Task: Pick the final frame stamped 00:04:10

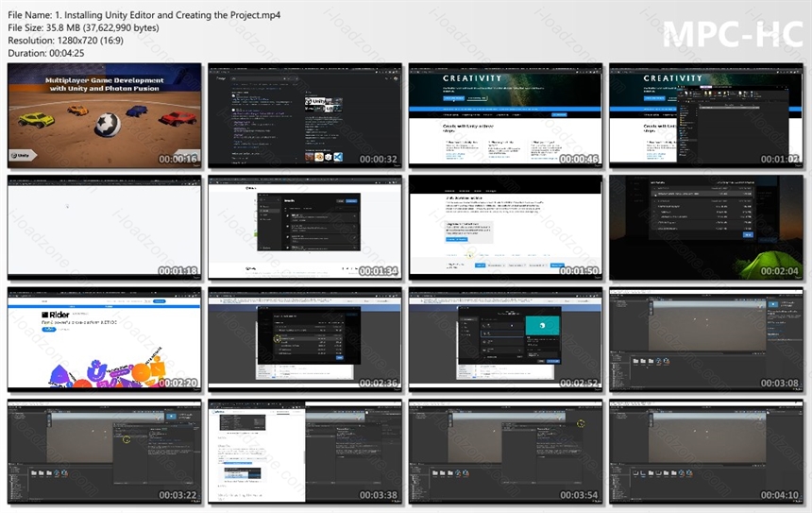Action: [x=706, y=452]
